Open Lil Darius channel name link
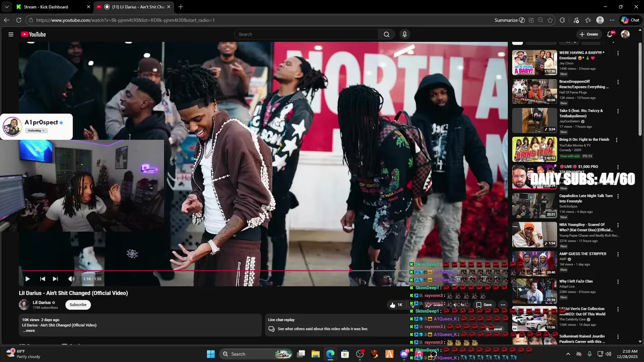Viewport: 644px width, 362px height. click(42, 303)
